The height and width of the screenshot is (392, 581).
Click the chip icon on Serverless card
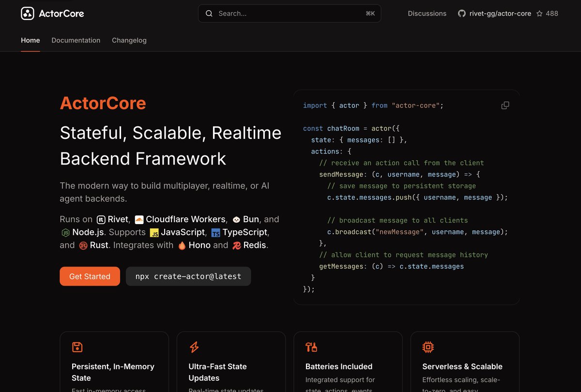click(x=428, y=347)
